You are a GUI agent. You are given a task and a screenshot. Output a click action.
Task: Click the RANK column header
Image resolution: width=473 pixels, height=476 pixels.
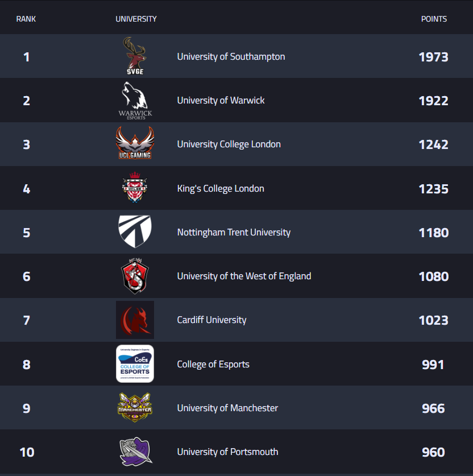[x=26, y=19]
